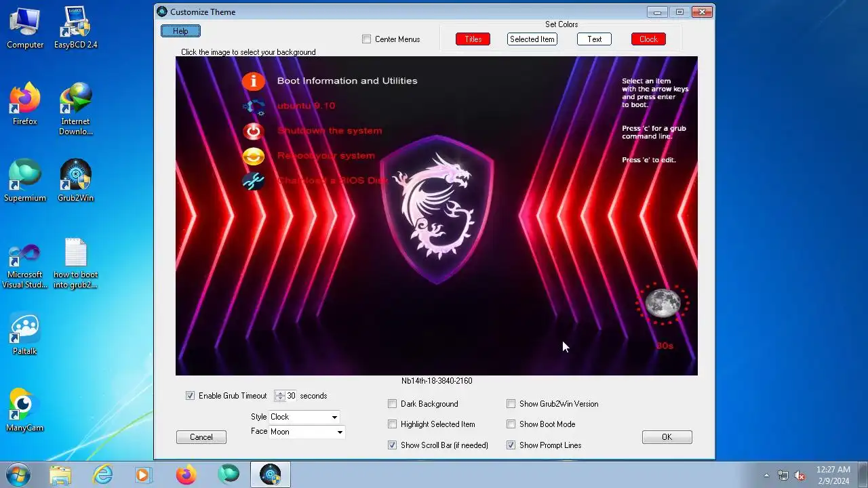Open Internet Download Manager desktop icon
The width and height of the screenshot is (868, 488).
[75, 108]
